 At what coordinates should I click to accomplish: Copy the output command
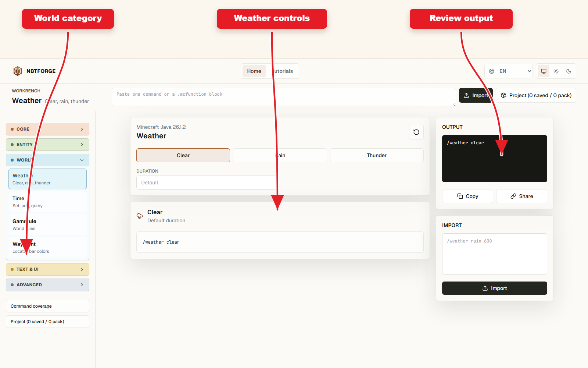(467, 196)
